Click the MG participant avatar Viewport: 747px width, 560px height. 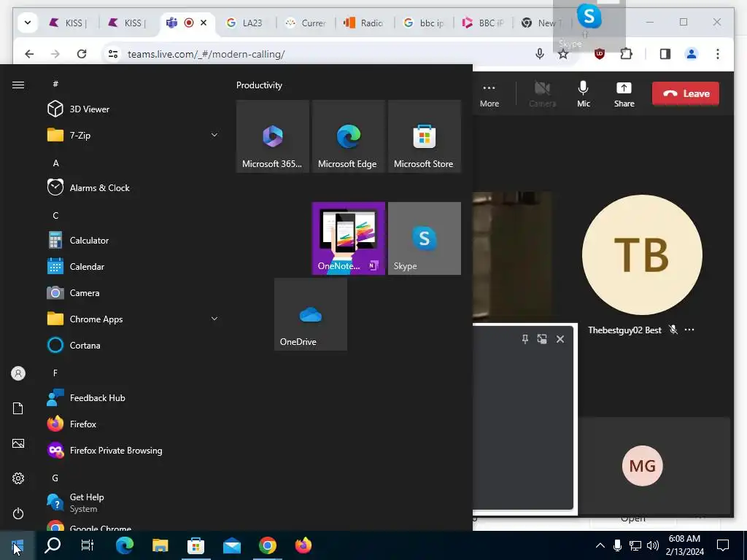point(642,466)
